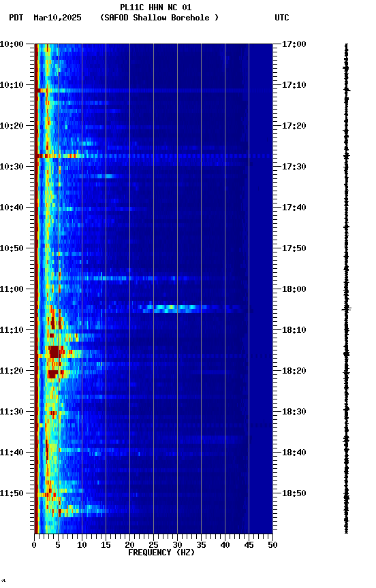Select the PDT timezone label

(x=16, y=18)
